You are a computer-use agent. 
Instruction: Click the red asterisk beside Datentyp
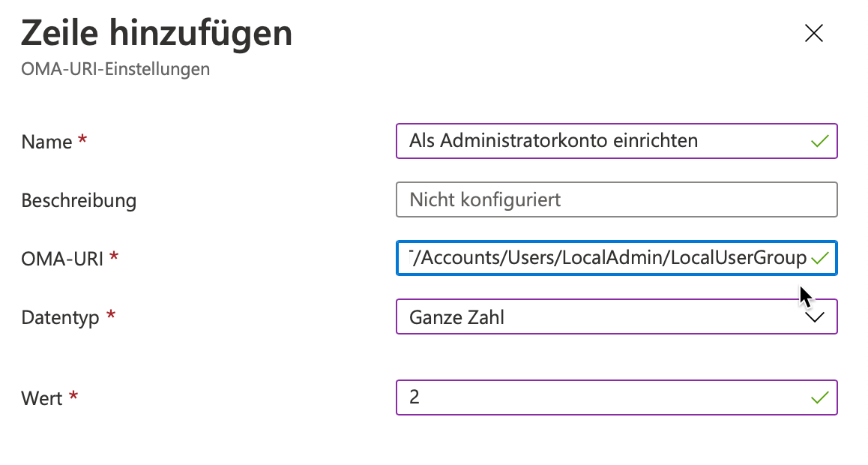coord(111,316)
